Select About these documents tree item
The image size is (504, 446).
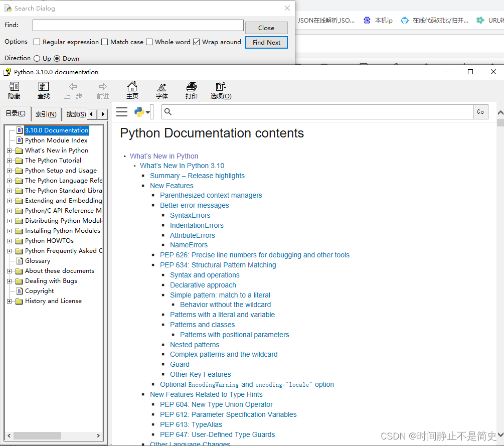tap(60, 271)
